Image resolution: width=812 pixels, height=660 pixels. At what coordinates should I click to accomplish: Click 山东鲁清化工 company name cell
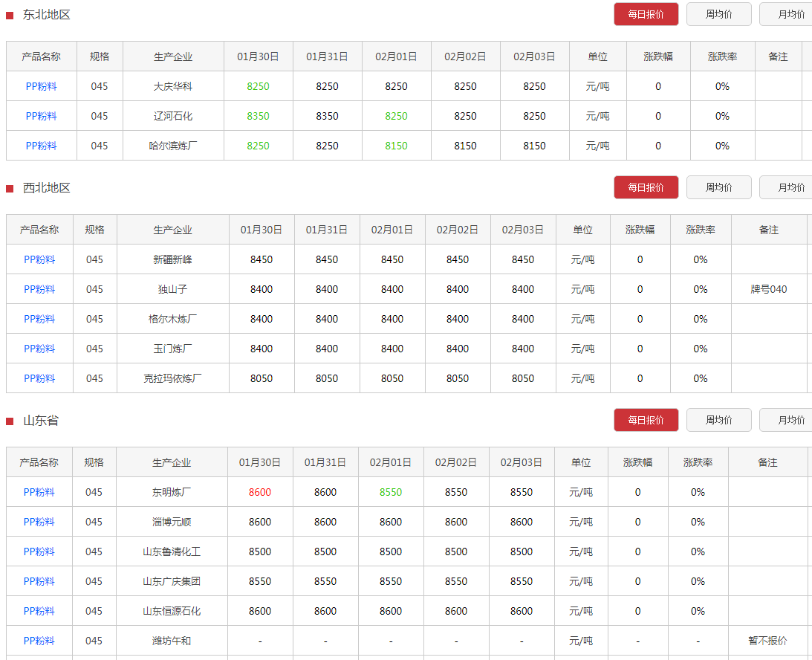pos(172,551)
